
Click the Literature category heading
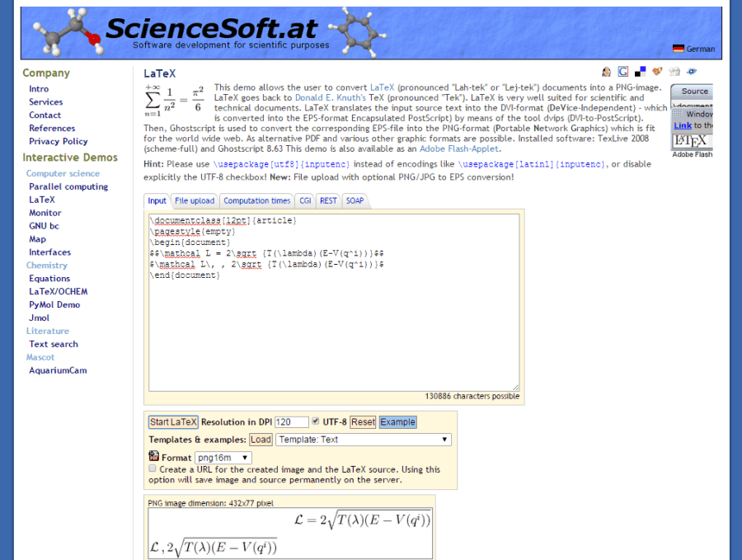pyautogui.click(x=48, y=331)
